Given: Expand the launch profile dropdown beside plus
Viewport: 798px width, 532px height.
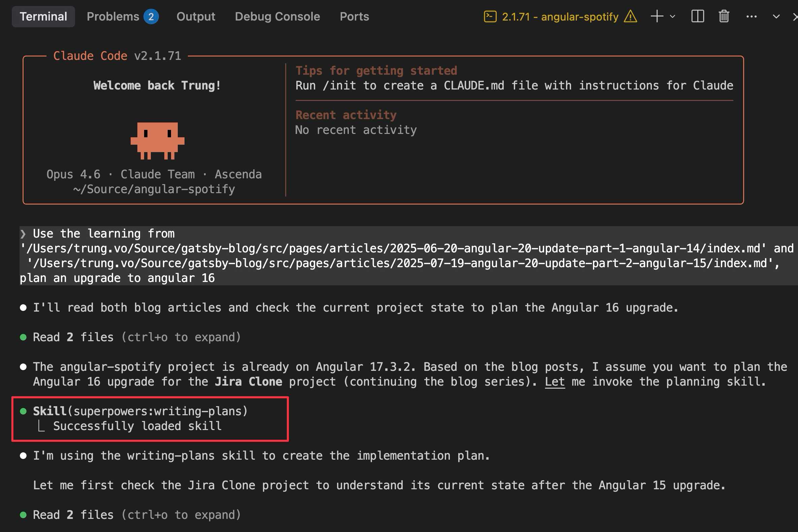Looking at the screenshot, I should [672, 16].
